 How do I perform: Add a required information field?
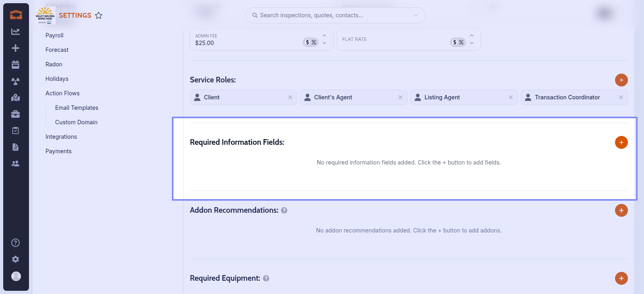point(621,142)
